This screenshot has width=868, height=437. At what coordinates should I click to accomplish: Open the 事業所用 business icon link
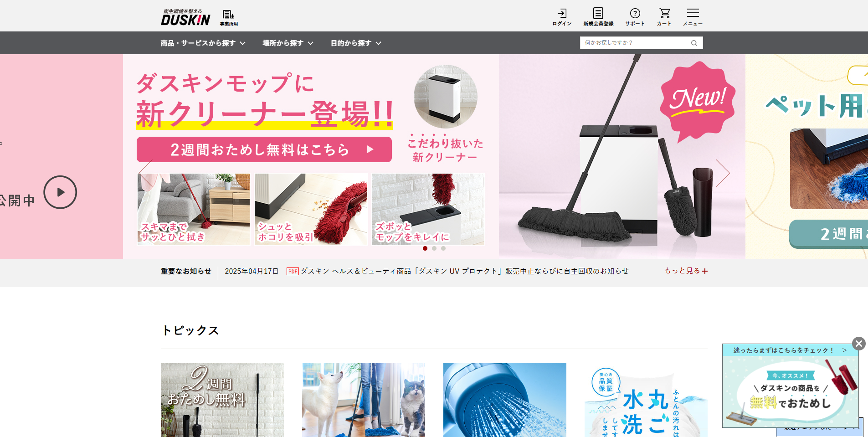pyautogui.click(x=229, y=18)
